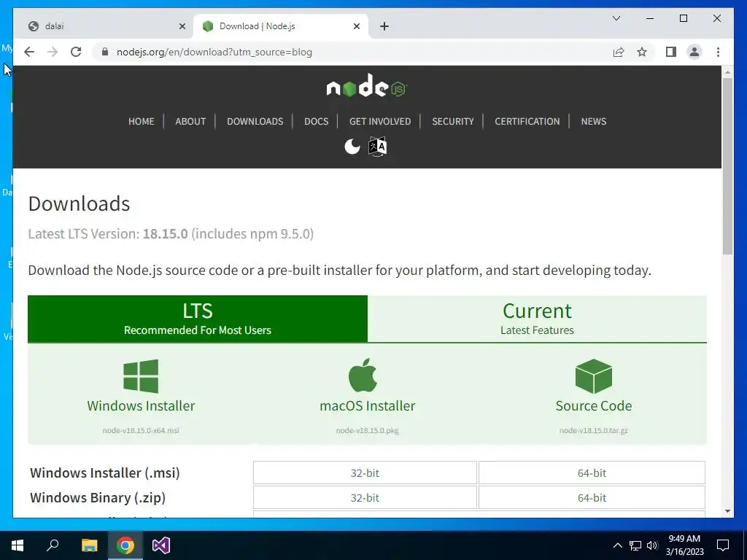Image resolution: width=747 pixels, height=560 pixels.
Task: Open the NEWS nav item
Action: click(x=593, y=122)
